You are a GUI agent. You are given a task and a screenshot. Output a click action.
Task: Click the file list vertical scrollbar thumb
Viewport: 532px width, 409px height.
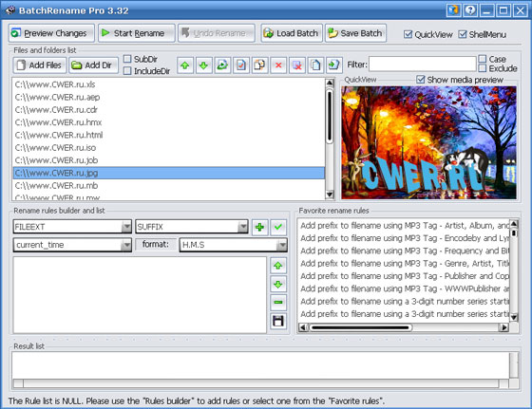pos(329,116)
